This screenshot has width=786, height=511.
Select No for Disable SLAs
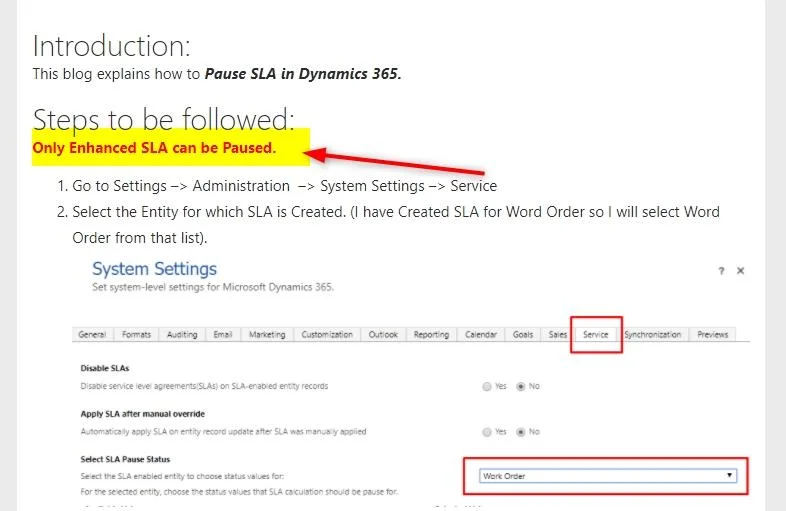point(521,387)
